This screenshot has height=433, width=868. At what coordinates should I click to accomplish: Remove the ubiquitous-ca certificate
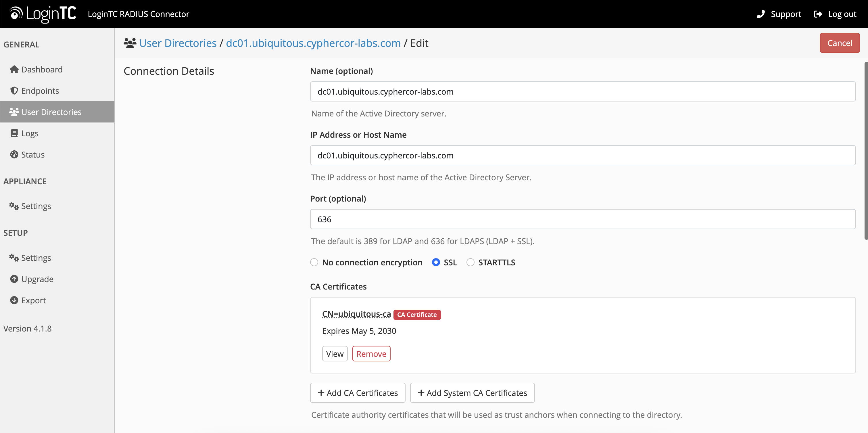click(x=371, y=353)
